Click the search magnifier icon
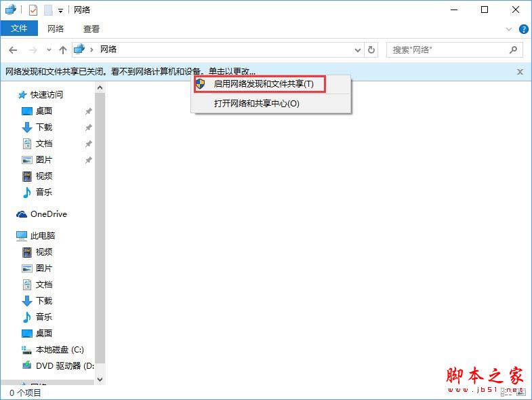 (513, 50)
